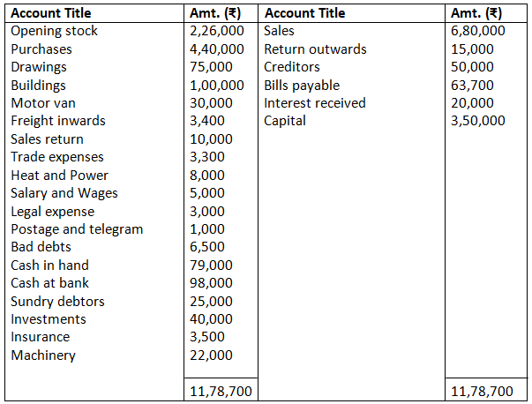Select the Trade expenses row label
This screenshot has height=404, width=532.
(57, 157)
